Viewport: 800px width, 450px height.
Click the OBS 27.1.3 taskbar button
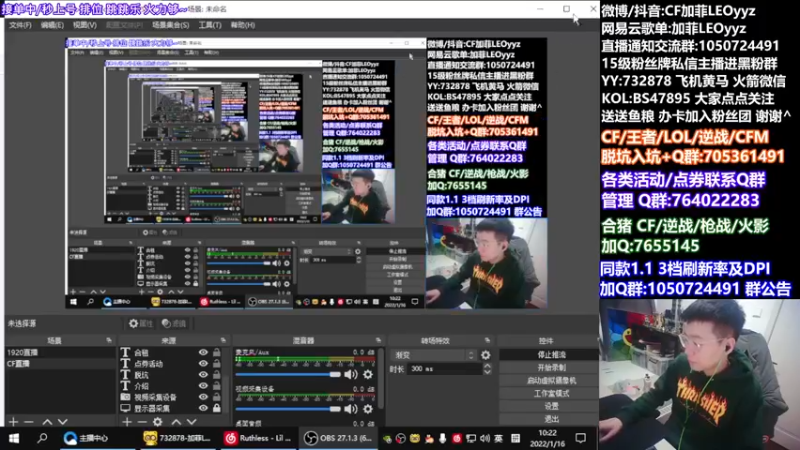pyautogui.click(x=338, y=438)
